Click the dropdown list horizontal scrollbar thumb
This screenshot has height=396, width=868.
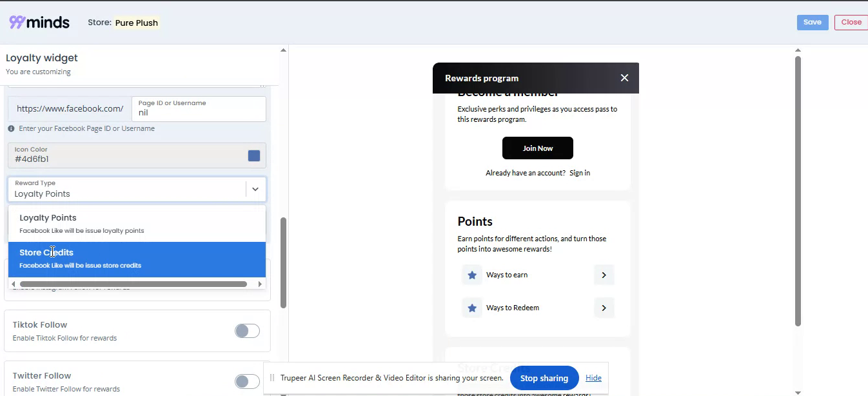[x=133, y=284]
